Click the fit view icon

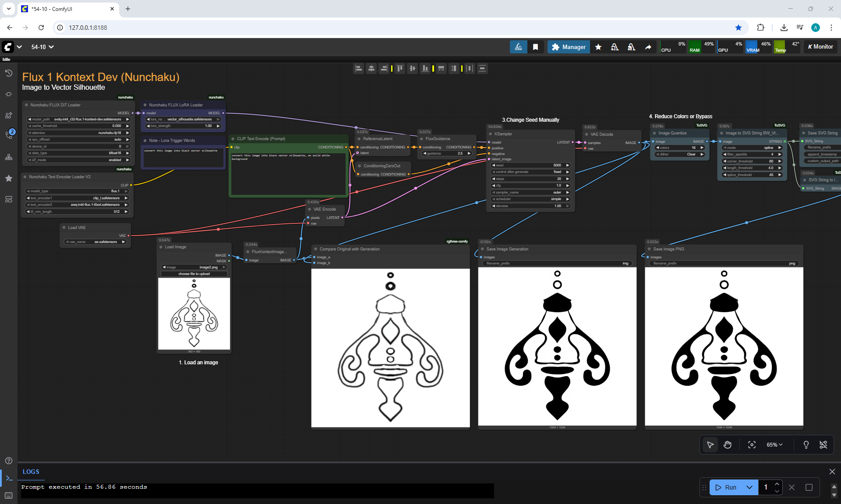(752, 445)
